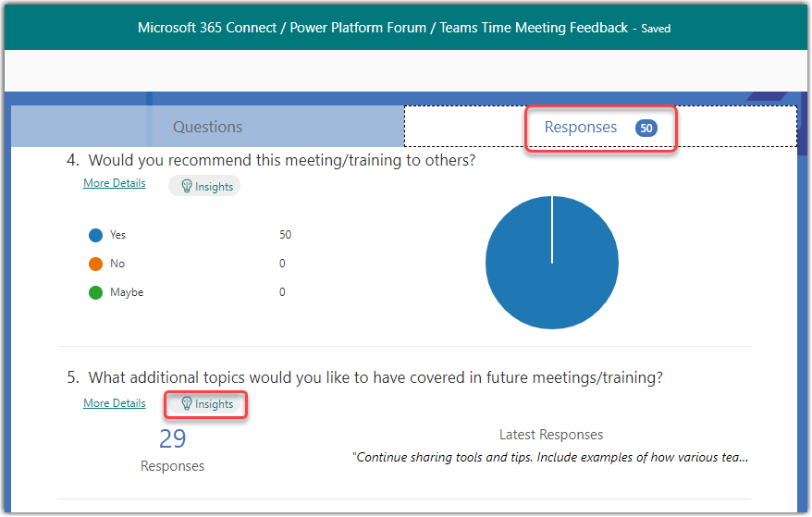The image size is (812, 517).
Task: Click Insights button for question 4
Action: pos(204,186)
